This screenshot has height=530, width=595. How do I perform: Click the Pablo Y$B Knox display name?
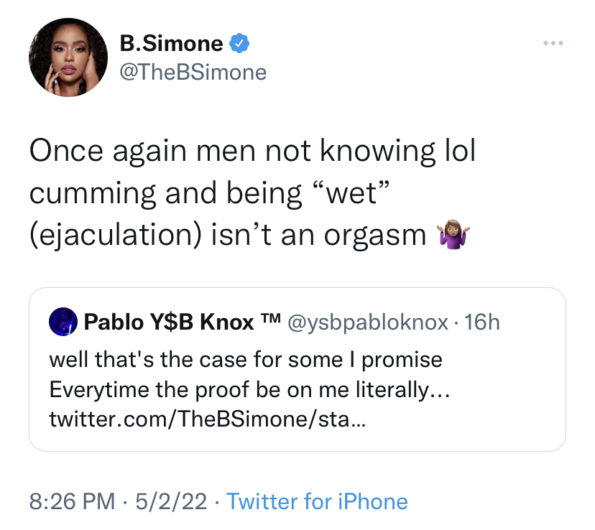click(168, 322)
